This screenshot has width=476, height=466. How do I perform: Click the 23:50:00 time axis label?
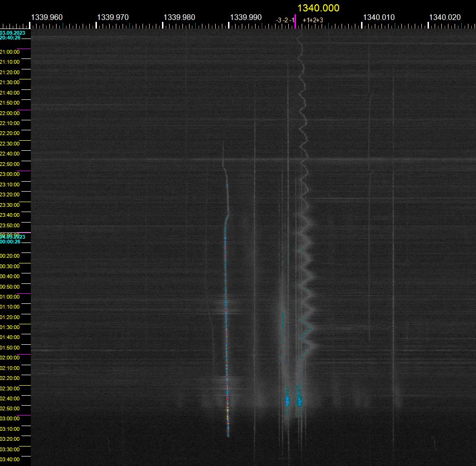10,225
